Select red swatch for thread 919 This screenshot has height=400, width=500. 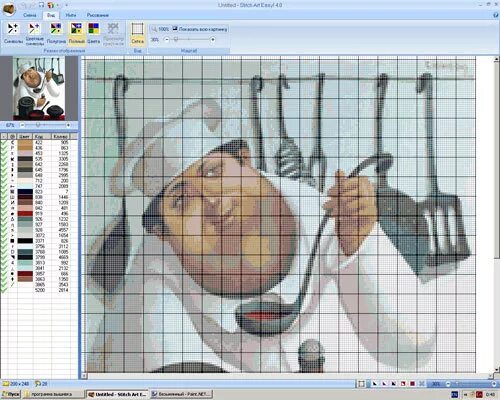coord(25,213)
